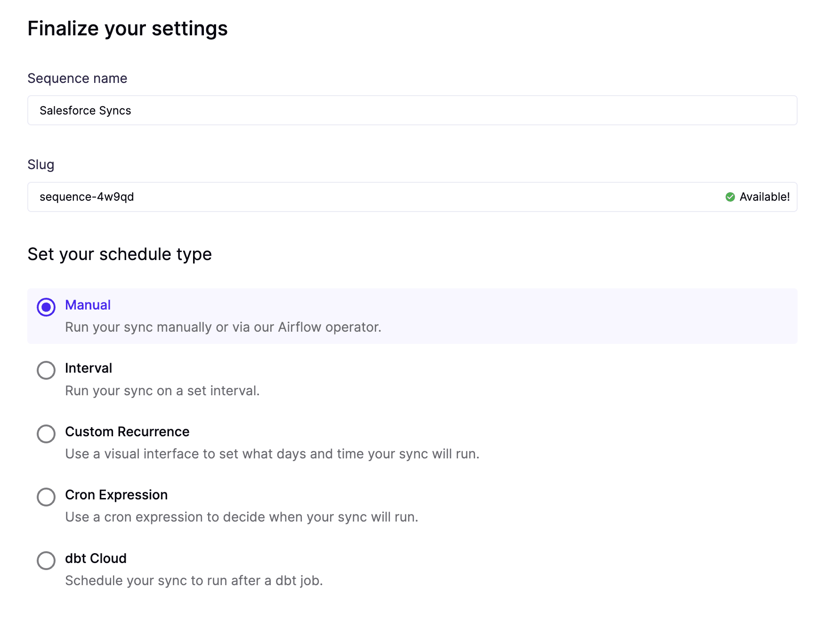Click the "Schedule your sync to run after" description
The height and width of the screenshot is (620, 840).
194,581
